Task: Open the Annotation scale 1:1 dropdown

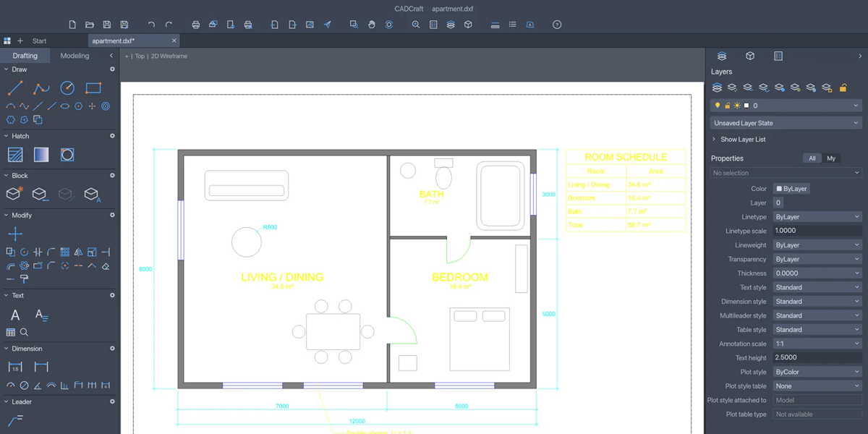Action: click(x=817, y=344)
